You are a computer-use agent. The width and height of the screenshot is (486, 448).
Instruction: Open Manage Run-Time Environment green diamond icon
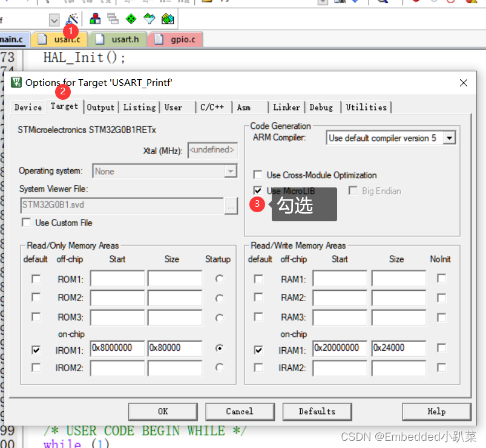131,18
